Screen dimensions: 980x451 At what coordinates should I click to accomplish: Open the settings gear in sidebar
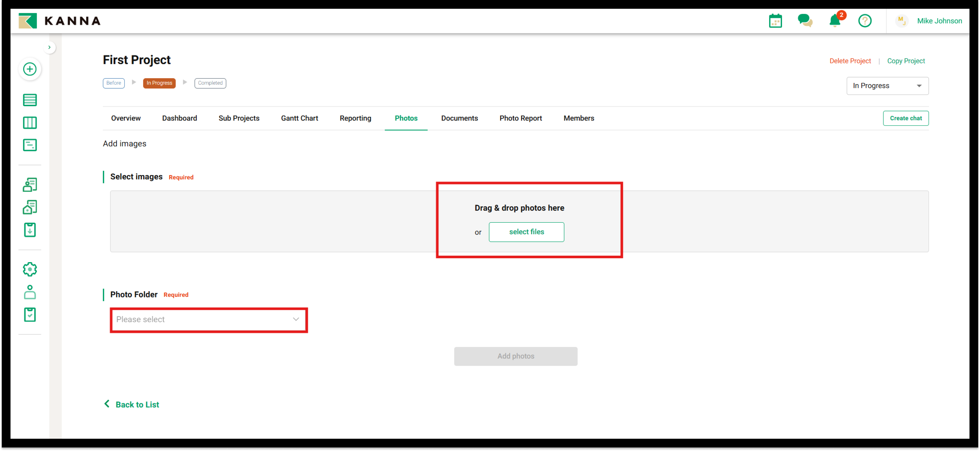click(30, 269)
